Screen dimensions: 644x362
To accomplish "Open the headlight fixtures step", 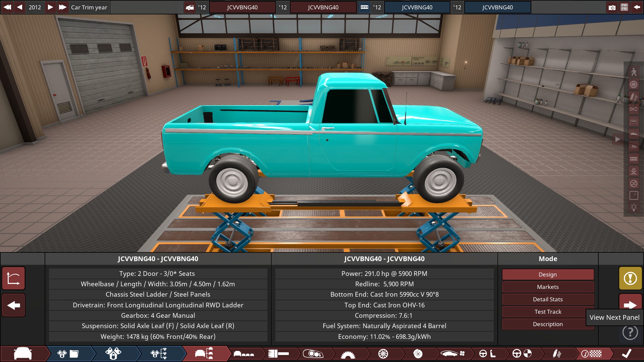I will [x=313, y=354].
